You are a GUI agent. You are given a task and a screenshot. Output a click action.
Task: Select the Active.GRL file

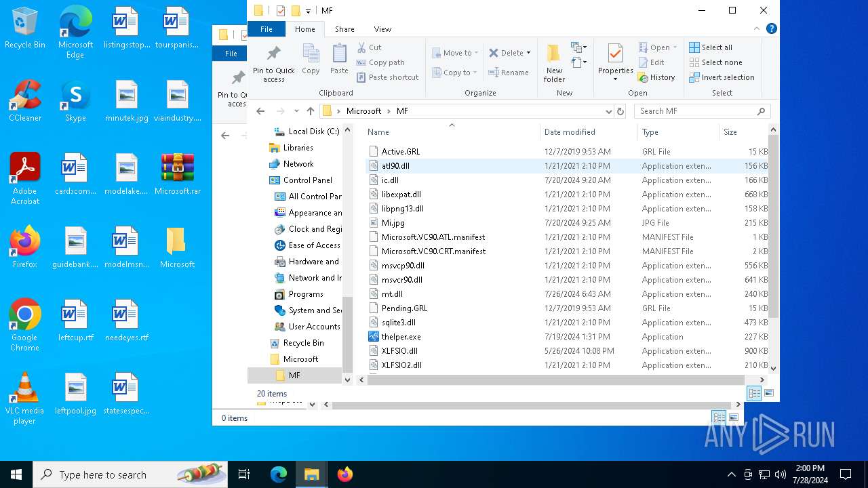point(400,152)
